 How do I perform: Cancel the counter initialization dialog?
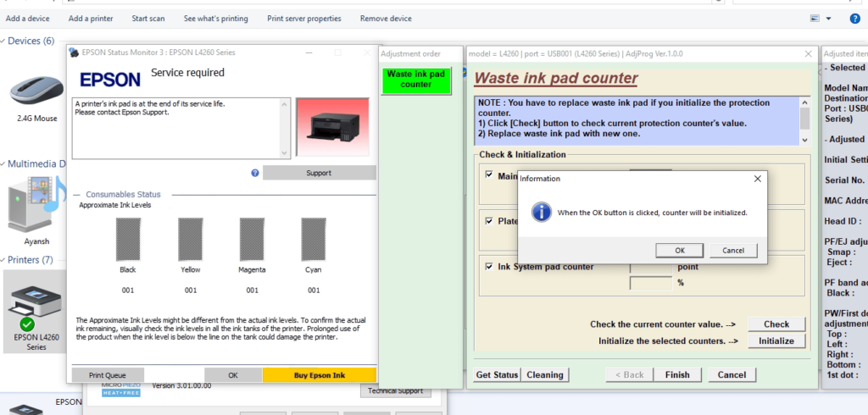(x=733, y=250)
